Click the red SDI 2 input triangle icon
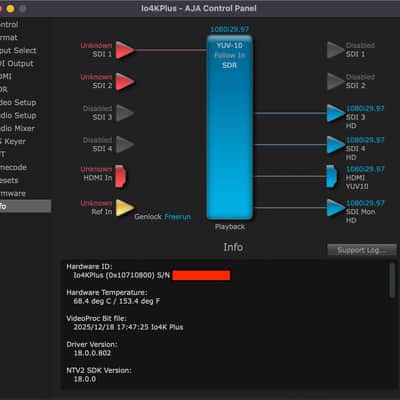400x400 pixels. (x=125, y=82)
